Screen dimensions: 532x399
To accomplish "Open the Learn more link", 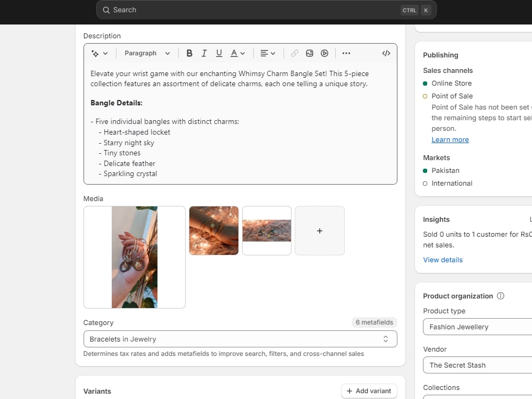I will [x=450, y=140].
